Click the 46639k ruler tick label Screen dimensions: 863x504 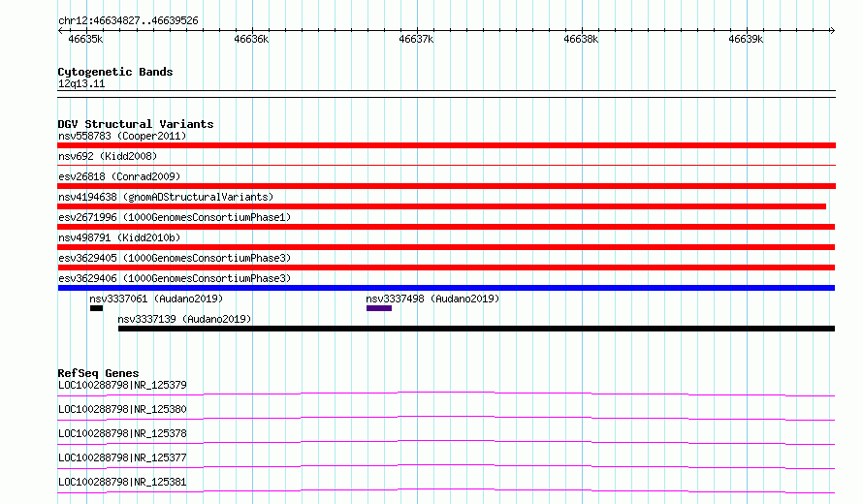746,39
